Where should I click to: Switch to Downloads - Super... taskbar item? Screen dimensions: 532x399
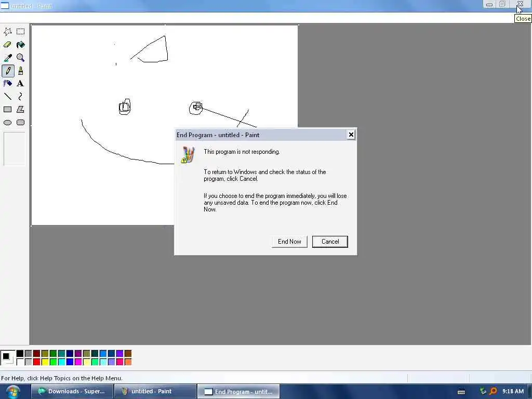click(x=72, y=391)
